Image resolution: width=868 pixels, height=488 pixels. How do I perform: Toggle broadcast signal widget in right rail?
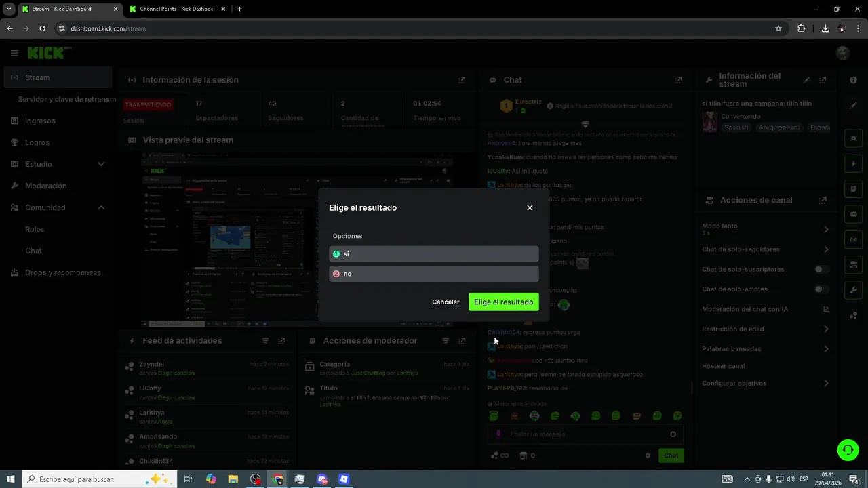pyautogui.click(x=854, y=239)
